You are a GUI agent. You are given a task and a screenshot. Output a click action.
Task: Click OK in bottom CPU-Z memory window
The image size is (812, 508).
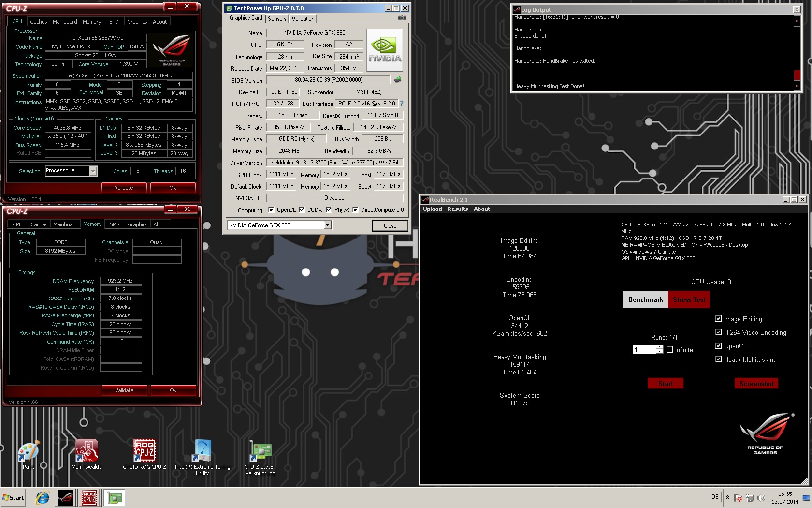coord(173,390)
